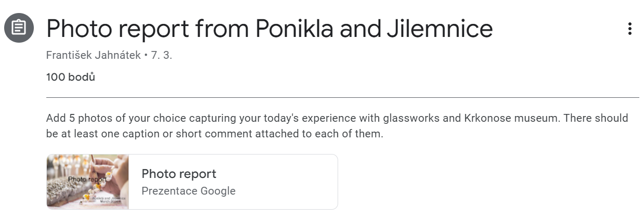Open the three-dot more options menu

pyautogui.click(x=629, y=29)
